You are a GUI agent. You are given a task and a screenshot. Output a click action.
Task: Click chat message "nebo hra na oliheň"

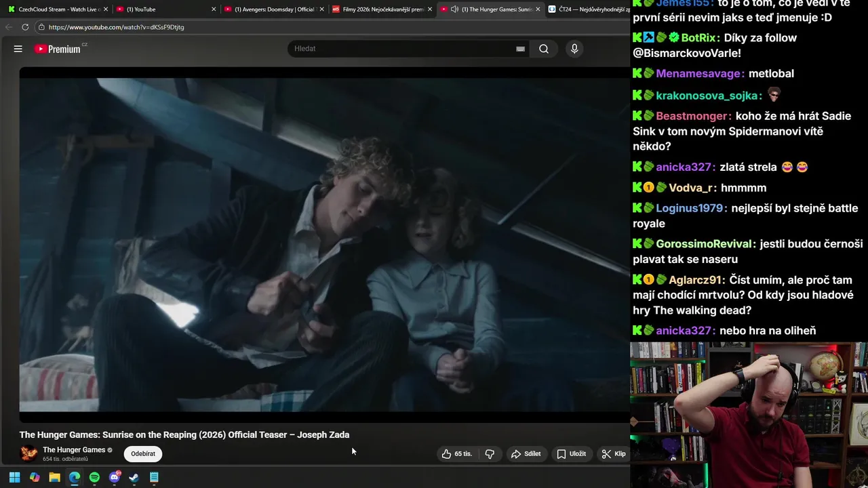click(x=768, y=331)
